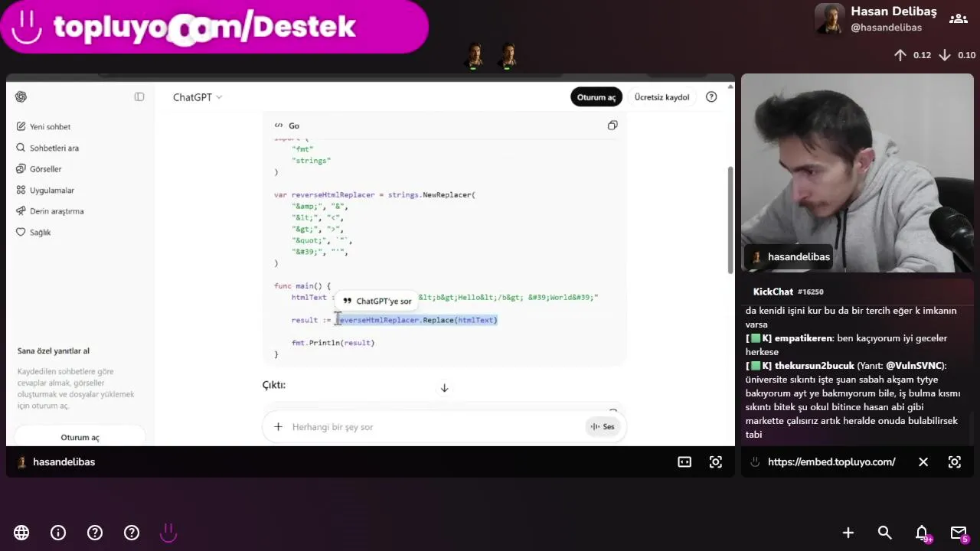Open the info icon in bottom bar
980x551 pixels.
point(58,533)
